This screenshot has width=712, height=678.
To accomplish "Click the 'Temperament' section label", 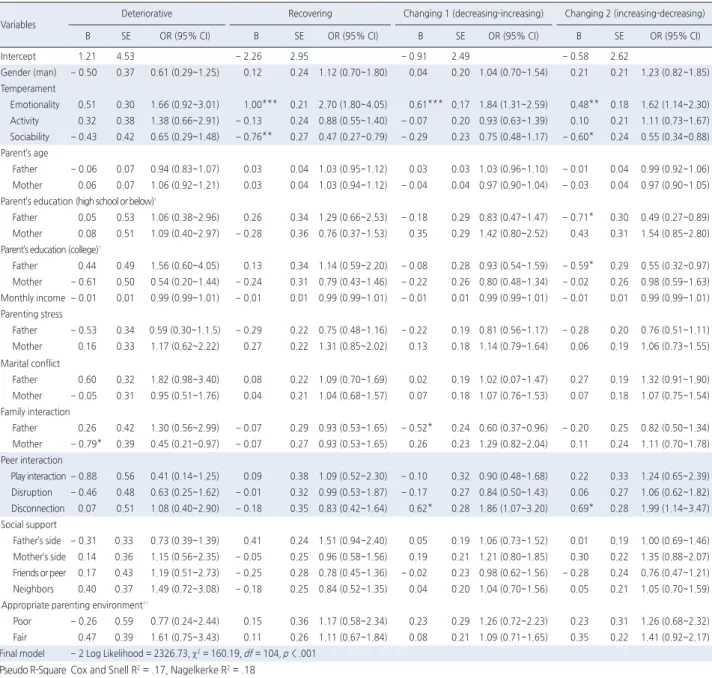I will tap(28, 89).
